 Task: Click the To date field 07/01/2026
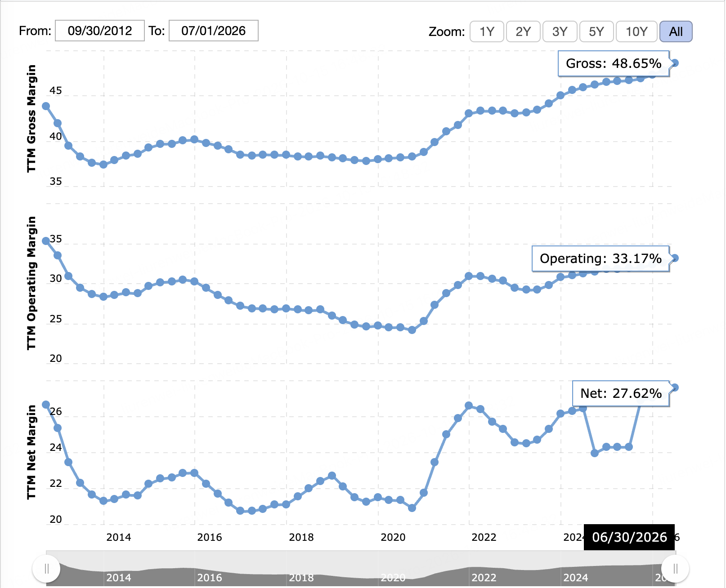tap(214, 31)
